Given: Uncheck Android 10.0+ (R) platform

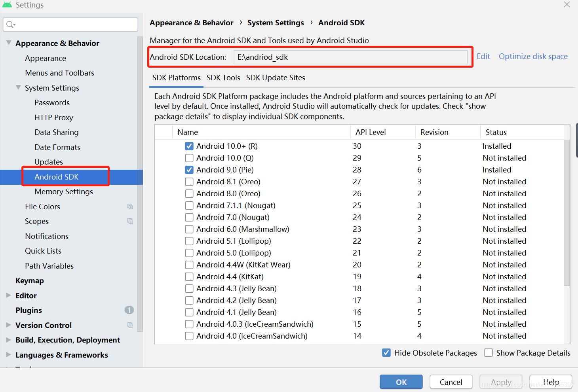Looking at the screenshot, I should click(189, 146).
